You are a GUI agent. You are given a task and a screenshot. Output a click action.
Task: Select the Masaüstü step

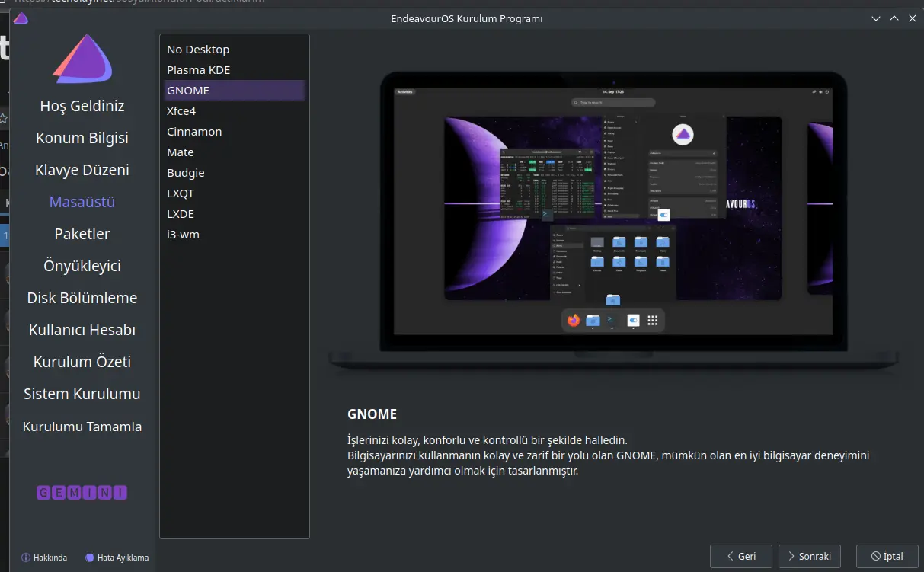[82, 202]
